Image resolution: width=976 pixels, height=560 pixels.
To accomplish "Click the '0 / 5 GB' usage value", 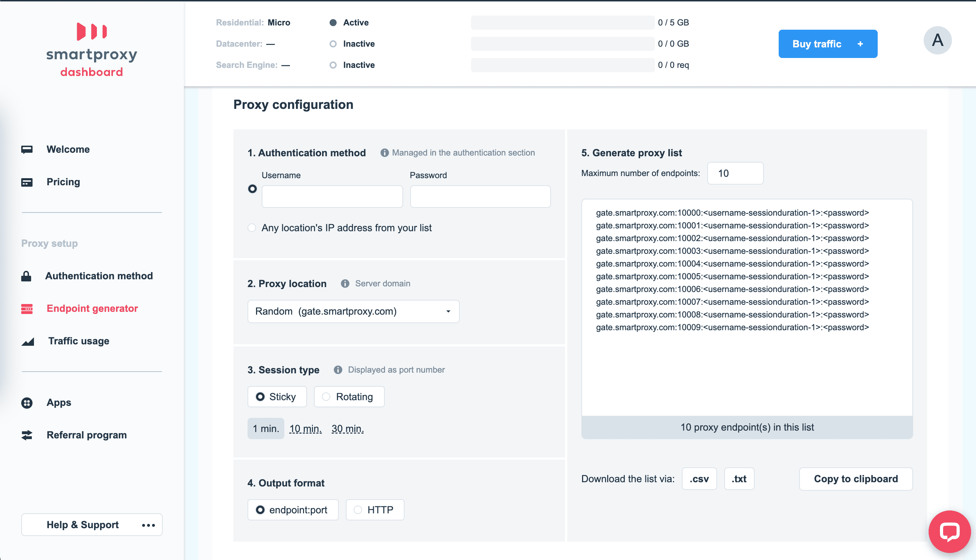I will pos(673,22).
